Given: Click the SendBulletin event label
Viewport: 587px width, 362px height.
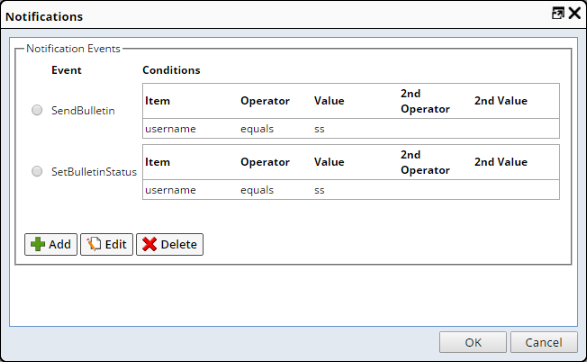Looking at the screenshot, I should point(83,110).
